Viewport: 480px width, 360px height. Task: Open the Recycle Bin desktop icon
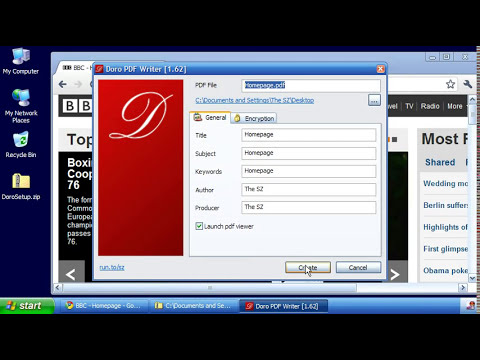(x=21, y=145)
